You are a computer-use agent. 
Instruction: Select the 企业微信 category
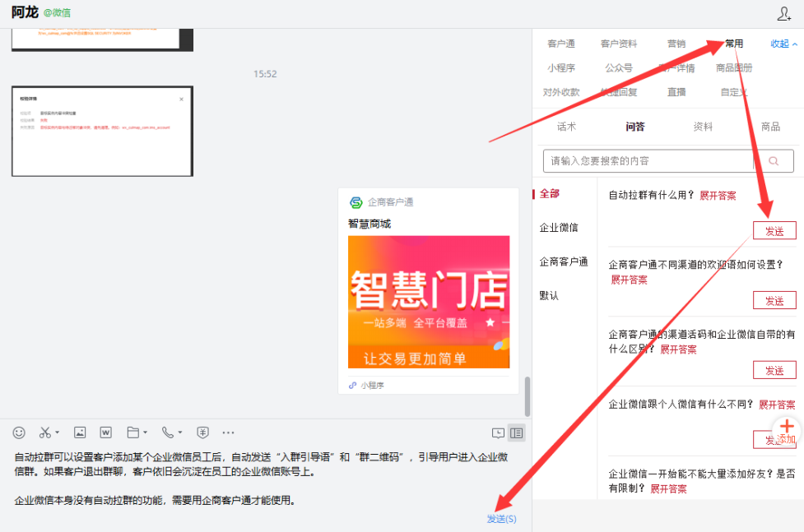[559, 228]
